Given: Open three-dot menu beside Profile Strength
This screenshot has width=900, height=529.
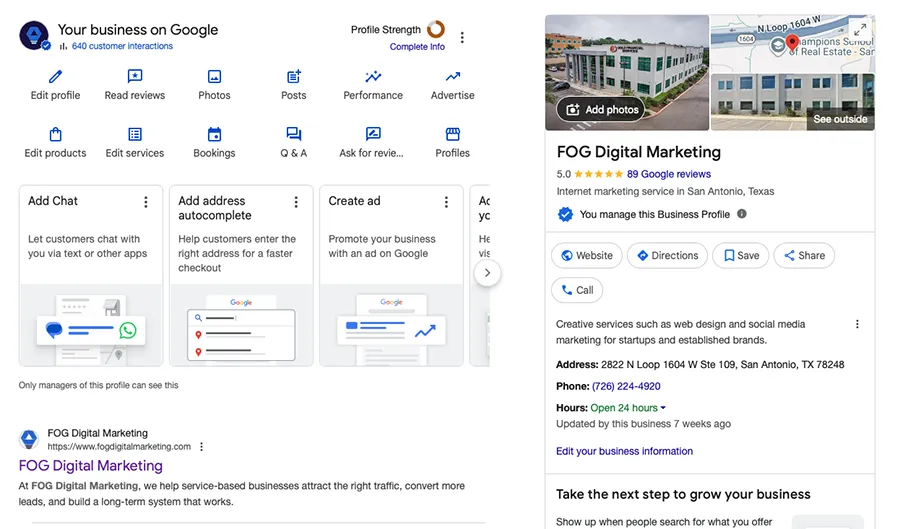Looking at the screenshot, I should click(462, 38).
